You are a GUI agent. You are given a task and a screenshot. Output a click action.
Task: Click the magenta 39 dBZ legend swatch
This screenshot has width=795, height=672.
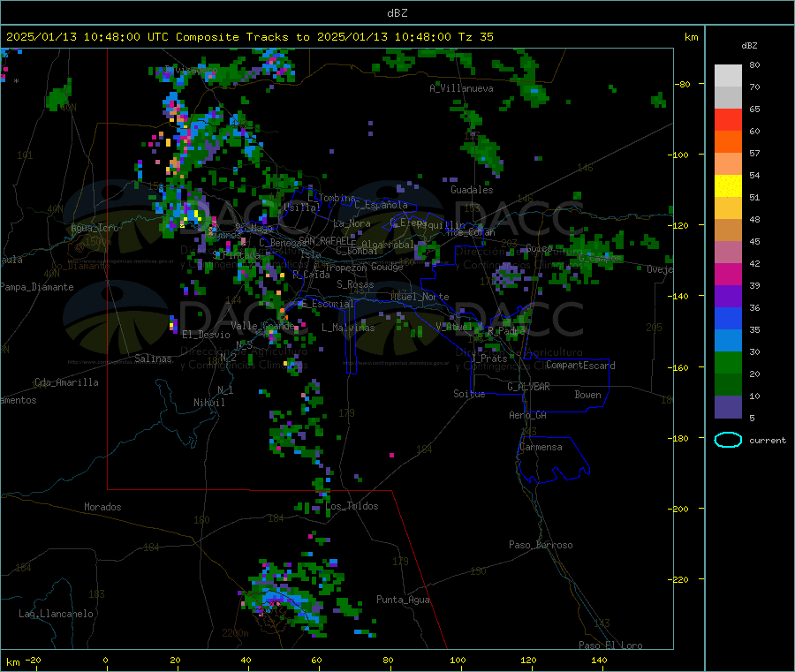click(728, 274)
